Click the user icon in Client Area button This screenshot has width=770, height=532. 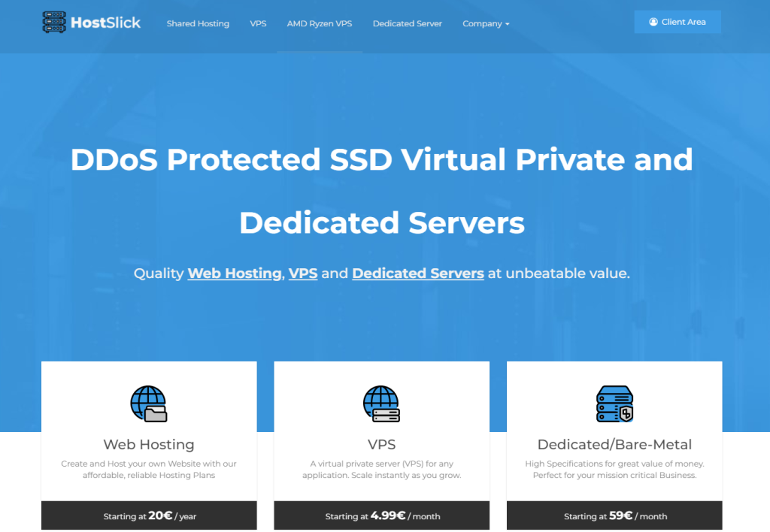(x=653, y=23)
